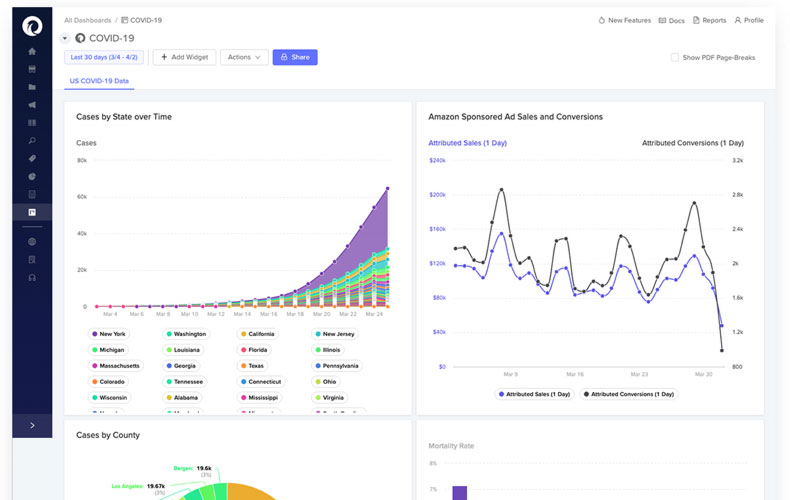Toggle the New Jersey legend series
The width and height of the screenshot is (790, 500).
click(335, 334)
